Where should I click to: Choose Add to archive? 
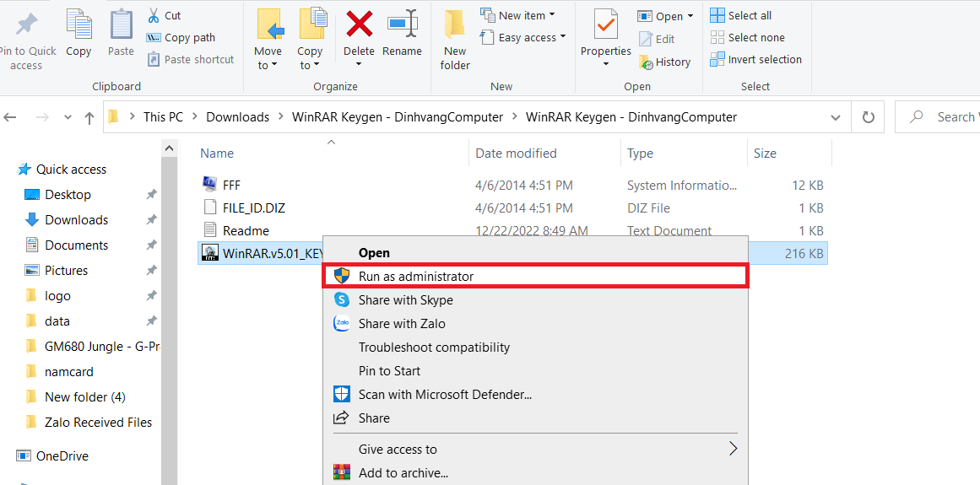click(x=536, y=472)
